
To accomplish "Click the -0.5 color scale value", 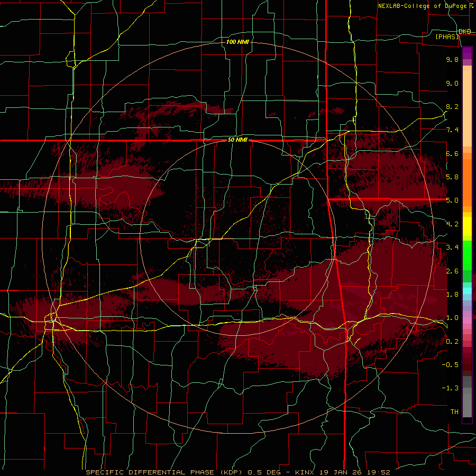I will tap(450, 365).
